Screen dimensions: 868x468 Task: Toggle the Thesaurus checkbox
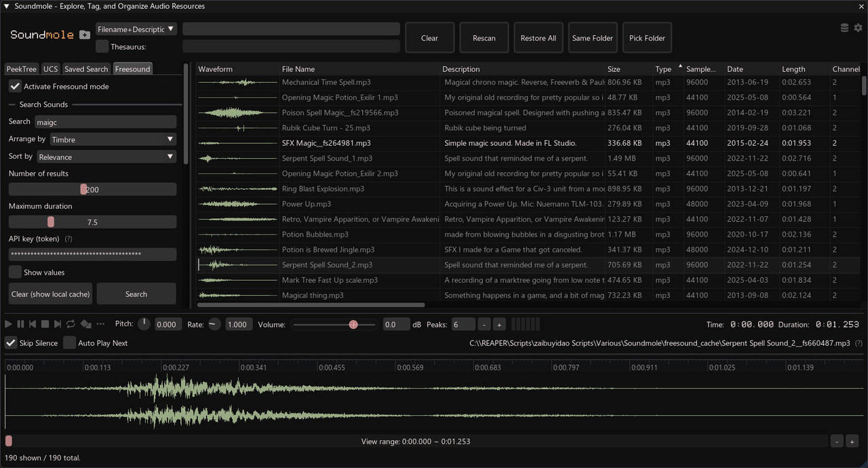point(102,46)
